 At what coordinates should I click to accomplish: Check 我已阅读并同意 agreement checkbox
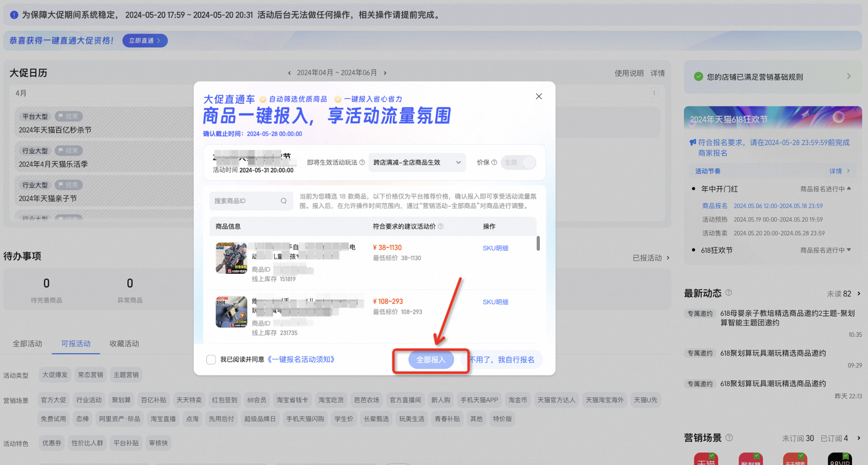click(211, 359)
